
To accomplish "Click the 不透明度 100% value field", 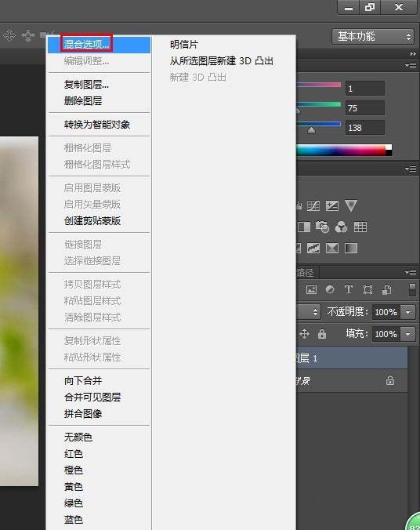I will click(386, 312).
